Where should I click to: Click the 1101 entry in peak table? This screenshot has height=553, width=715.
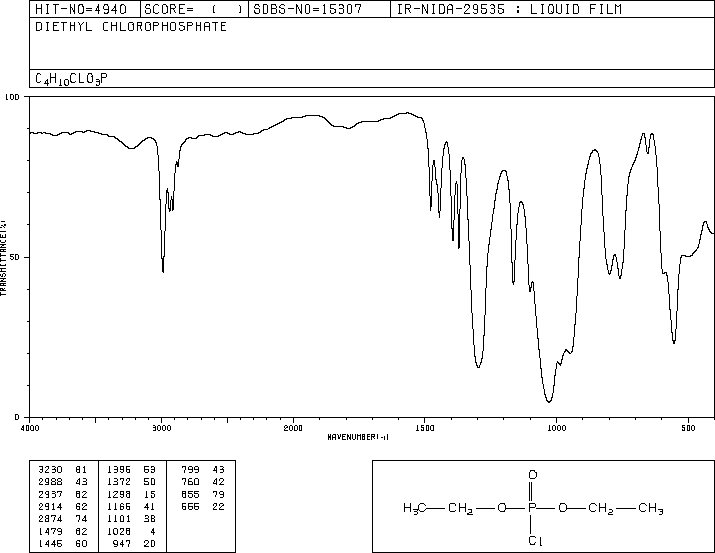119,519
